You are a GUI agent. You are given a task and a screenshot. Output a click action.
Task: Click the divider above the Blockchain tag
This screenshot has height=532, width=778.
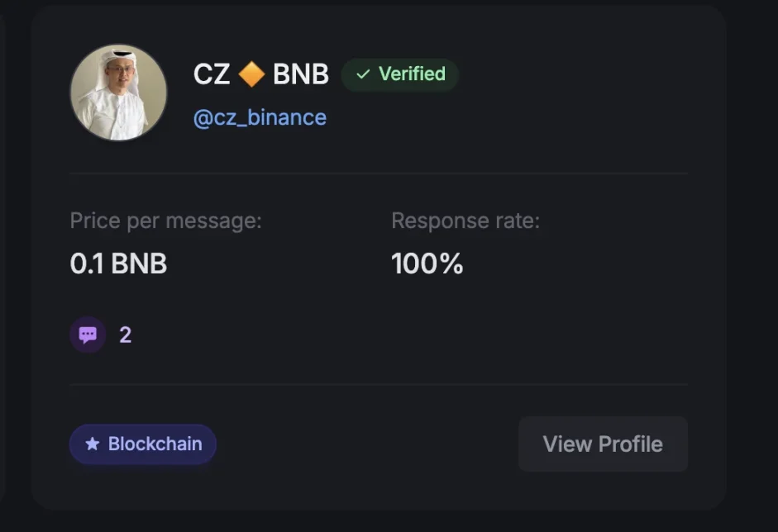pos(379,384)
